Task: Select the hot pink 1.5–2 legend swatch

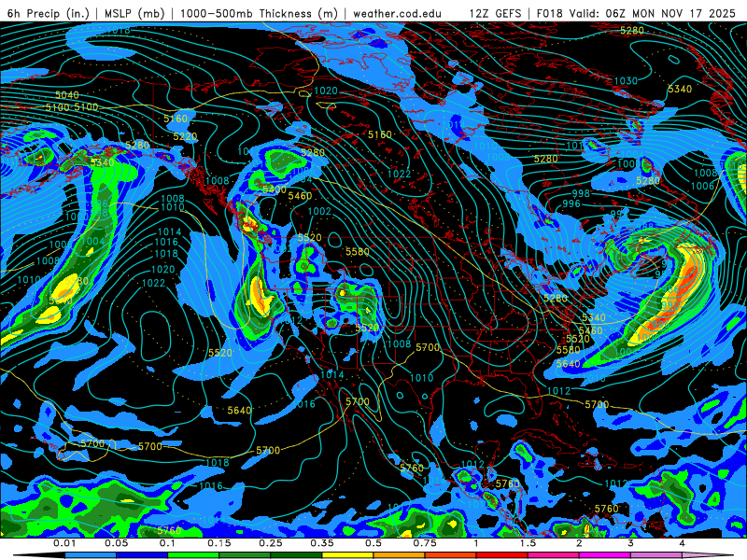Action: pos(554,555)
